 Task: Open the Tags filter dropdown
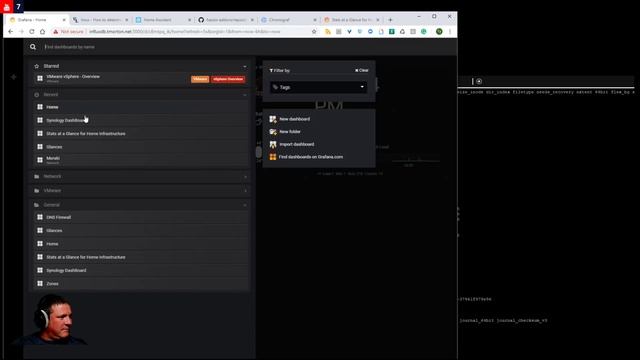coord(318,87)
